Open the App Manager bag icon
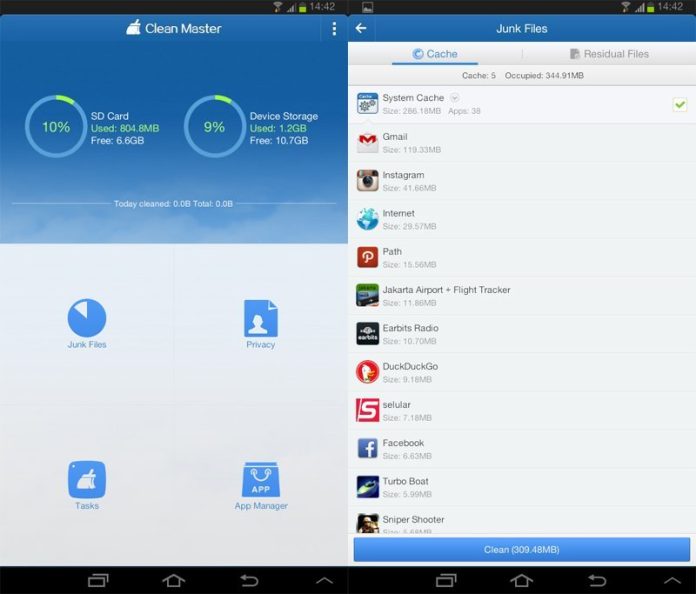 coord(260,480)
